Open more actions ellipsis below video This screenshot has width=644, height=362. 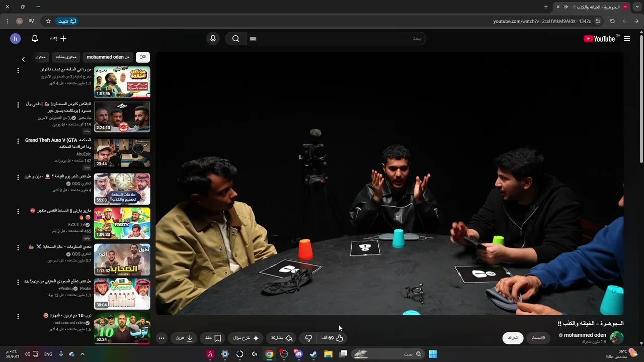click(162, 338)
